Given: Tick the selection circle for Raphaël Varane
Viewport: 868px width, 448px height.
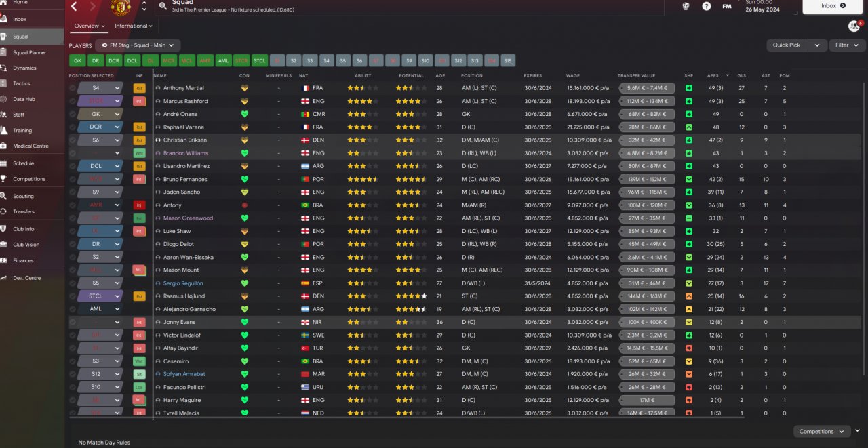Looking at the screenshot, I should [x=73, y=127].
